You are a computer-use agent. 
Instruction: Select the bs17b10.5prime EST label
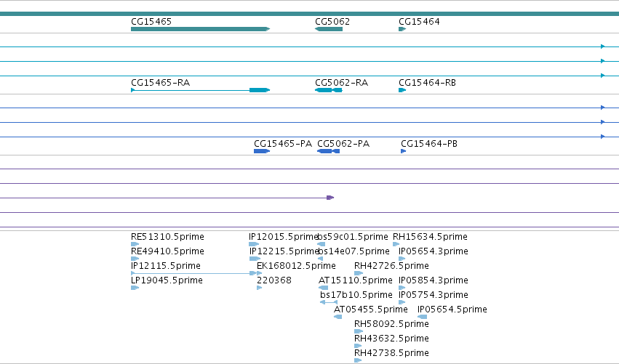pyautogui.click(x=356, y=295)
